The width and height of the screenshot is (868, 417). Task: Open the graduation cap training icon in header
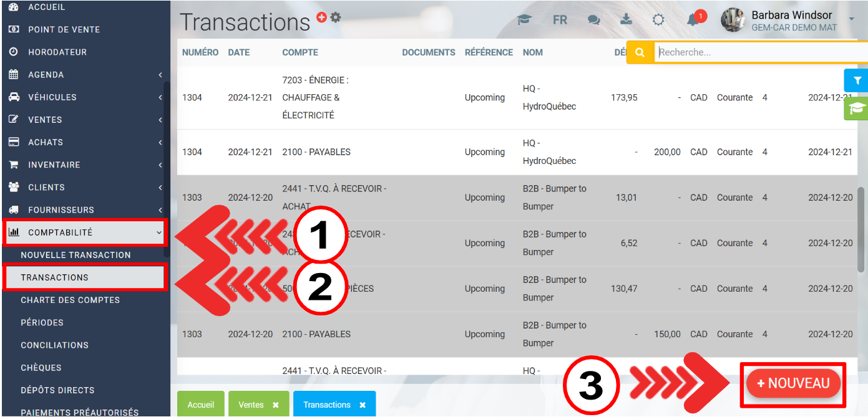[x=524, y=20]
